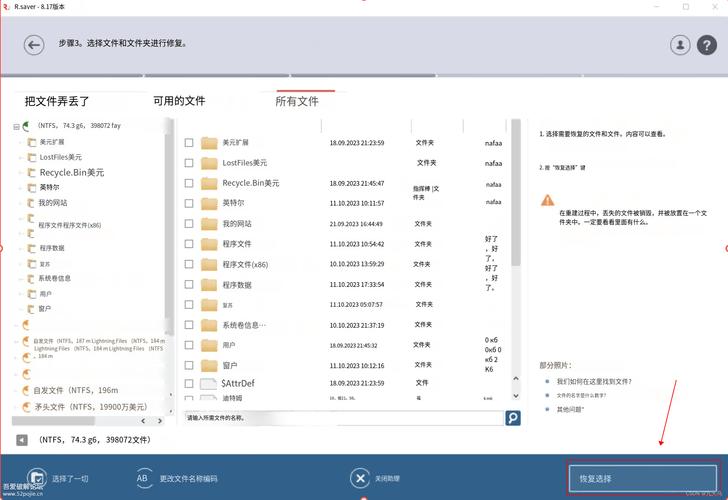This screenshot has width=728, height=500.
Task: Click the 矛头文件 partition icon in tree
Action: (x=26, y=407)
